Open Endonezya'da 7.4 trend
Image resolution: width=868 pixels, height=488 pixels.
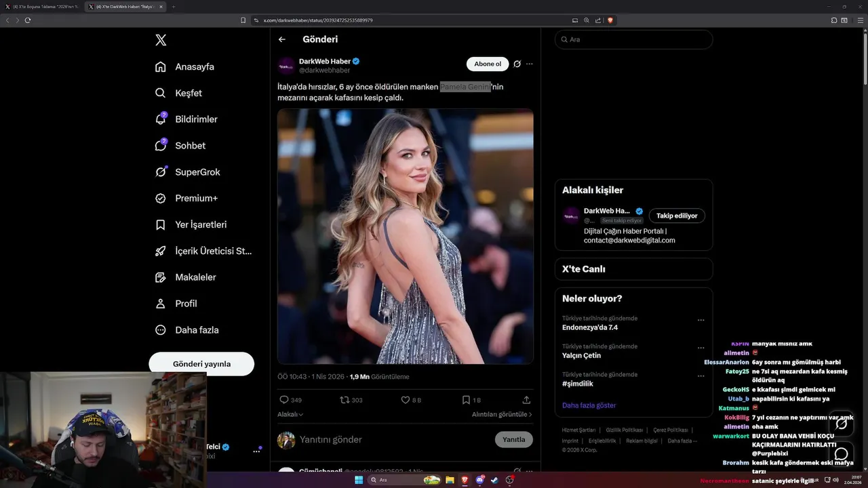pyautogui.click(x=590, y=327)
